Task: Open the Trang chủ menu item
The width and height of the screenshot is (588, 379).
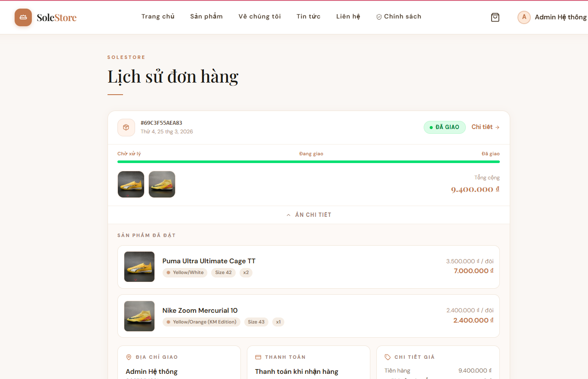Action: [158, 16]
